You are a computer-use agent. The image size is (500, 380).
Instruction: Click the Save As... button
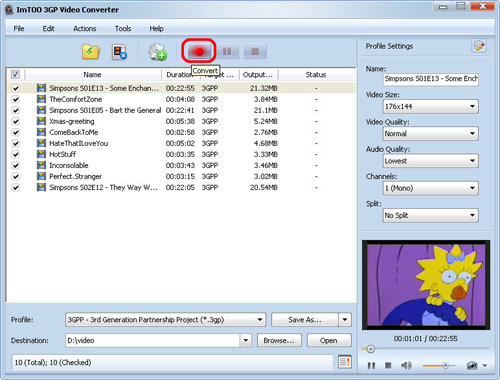coord(305,320)
